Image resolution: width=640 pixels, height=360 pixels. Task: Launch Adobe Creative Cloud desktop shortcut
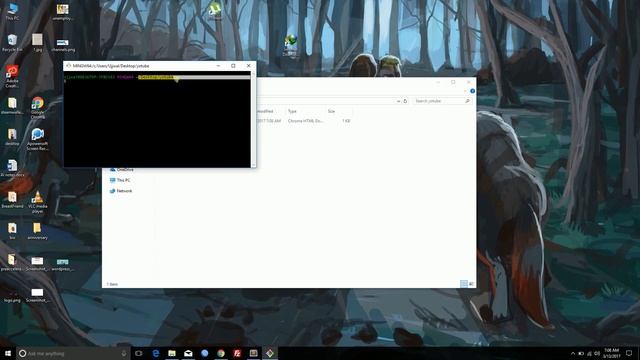[12, 76]
